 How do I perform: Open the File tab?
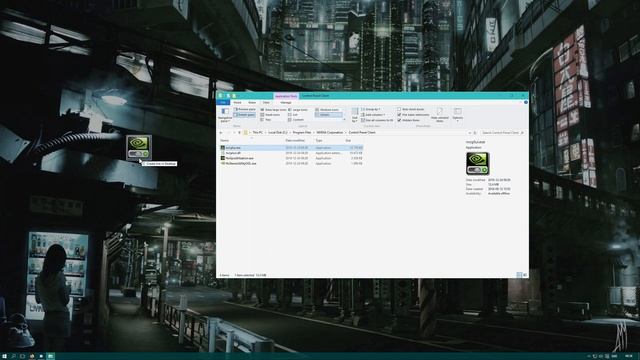(x=223, y=102)
